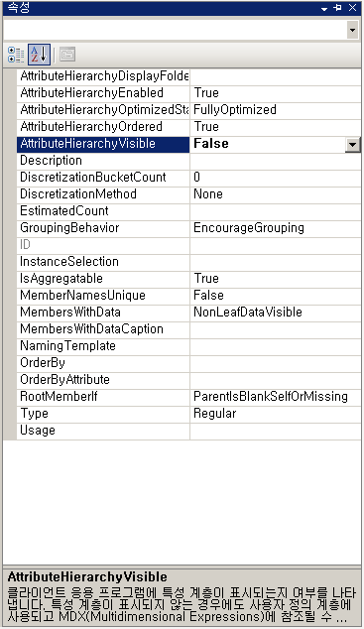364x629 pixels.
Task: Click the empty NamingTemplate value field
Action: (276, 346)
